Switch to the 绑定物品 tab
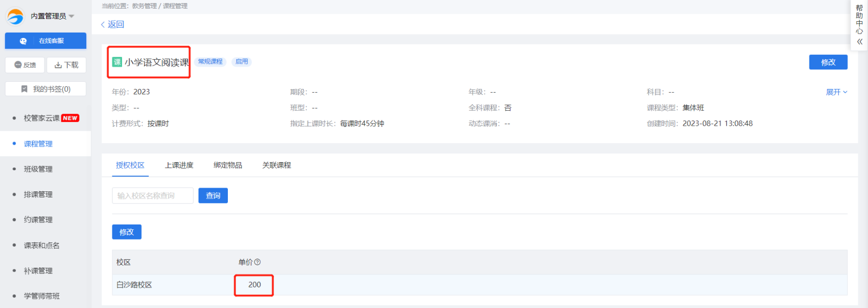Screen dimensions: 868x308 228,165
